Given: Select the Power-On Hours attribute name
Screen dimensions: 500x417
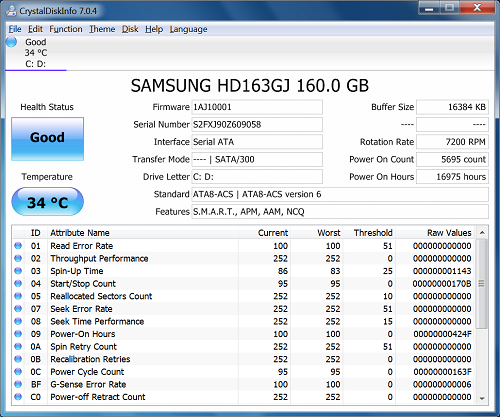Looking at the screenshot, I should [83, 334].
